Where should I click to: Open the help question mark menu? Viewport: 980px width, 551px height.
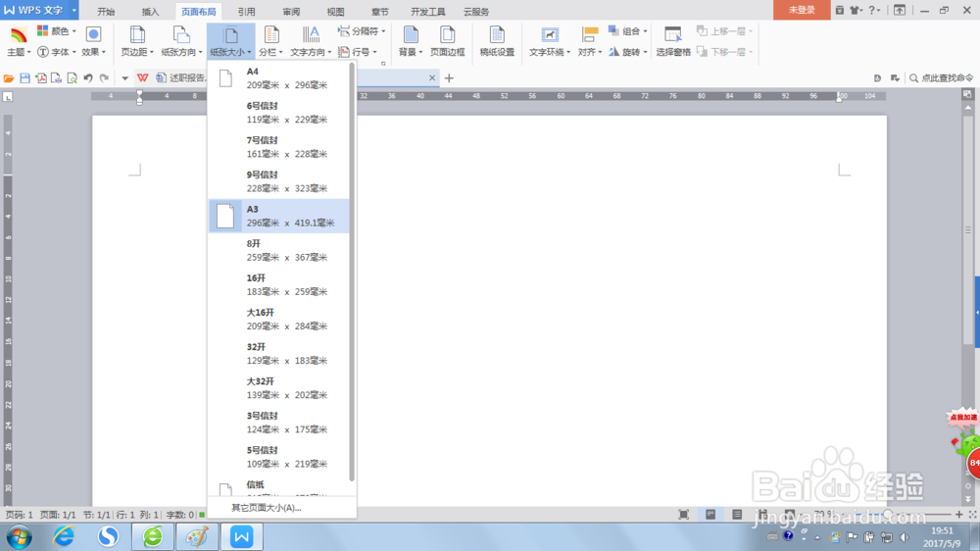[x=874, y=10]
